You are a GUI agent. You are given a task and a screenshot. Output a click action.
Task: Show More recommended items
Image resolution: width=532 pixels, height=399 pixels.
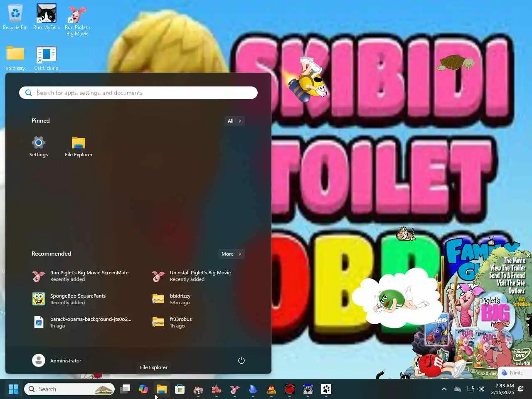coord(231,254)
